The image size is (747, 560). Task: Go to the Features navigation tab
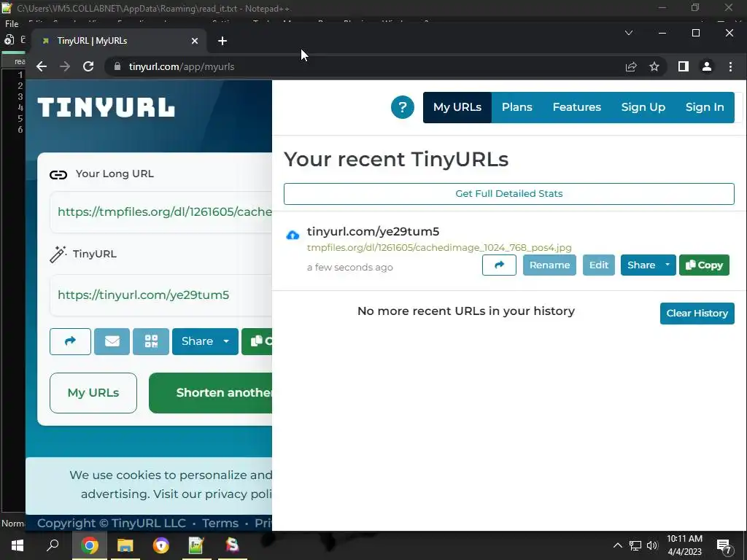click(576, 107)
